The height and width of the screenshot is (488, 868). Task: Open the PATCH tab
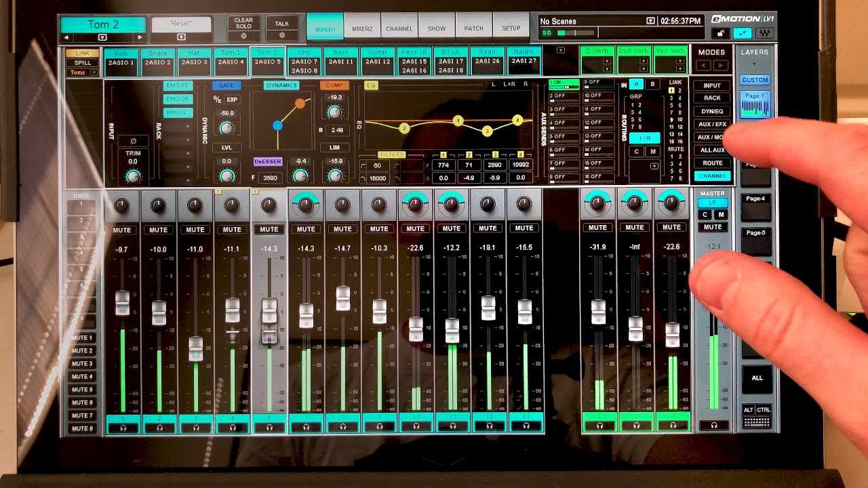[x=474, y=28]
